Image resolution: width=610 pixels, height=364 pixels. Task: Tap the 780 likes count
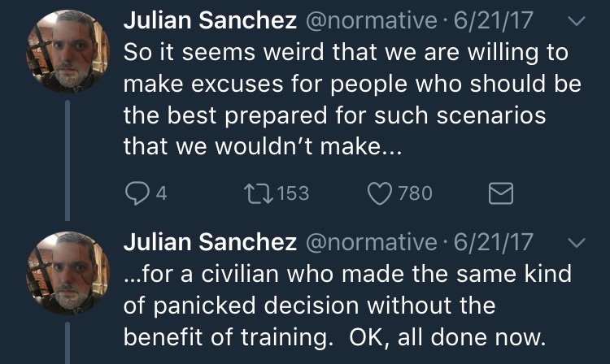pyautogui.click(x=416, y=193)
